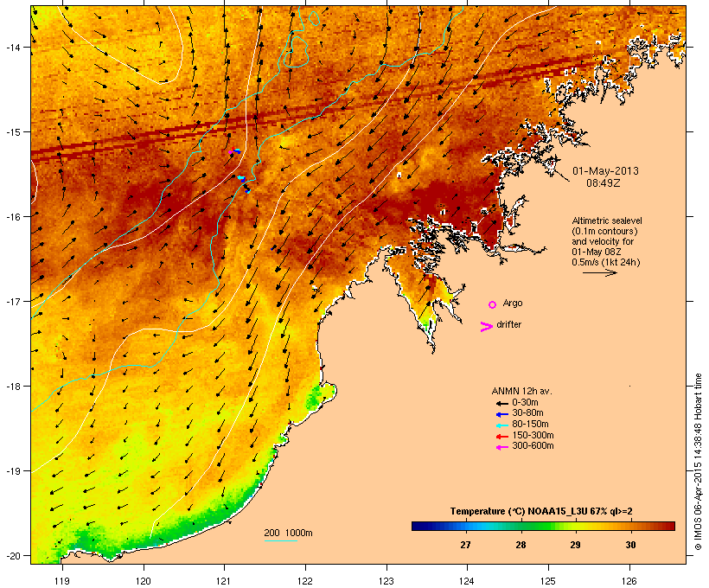
Task: Click the magenta Argo circle marker
Action: (x=493, y=304)
